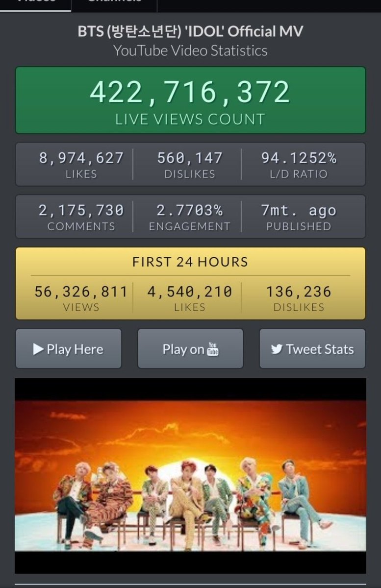Image resolution: width=381 pixels, height=588 pixels.
Task: Click the 7mt. ago published stat
Action: 299,217
